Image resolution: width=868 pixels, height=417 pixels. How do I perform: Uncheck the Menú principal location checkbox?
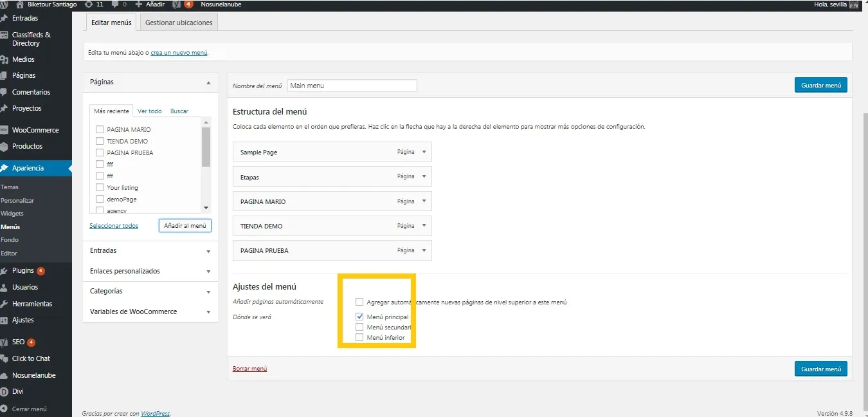coord(359,317)
